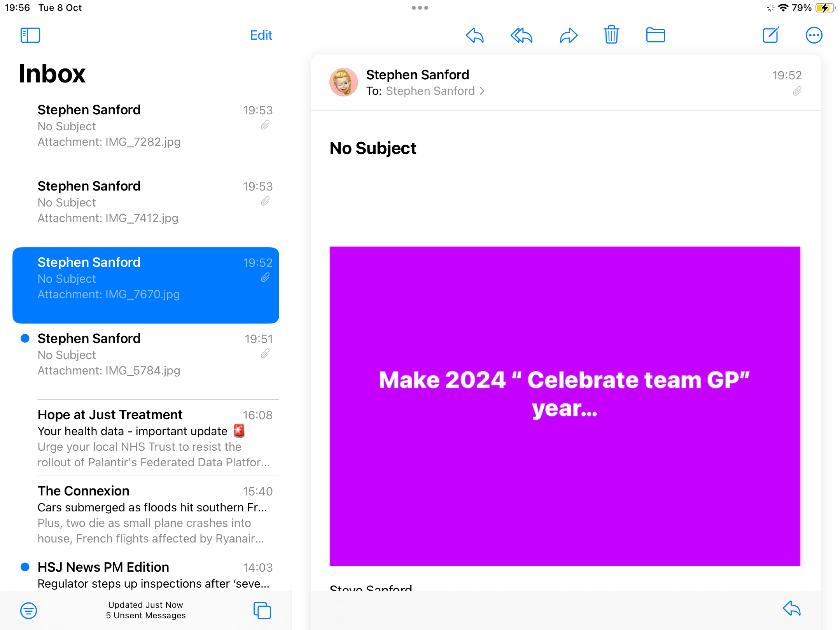Screen dimensions: 840x630
Task: Select the highlighted IMG_7670.jpg email
Action: (x=146, y=285)
